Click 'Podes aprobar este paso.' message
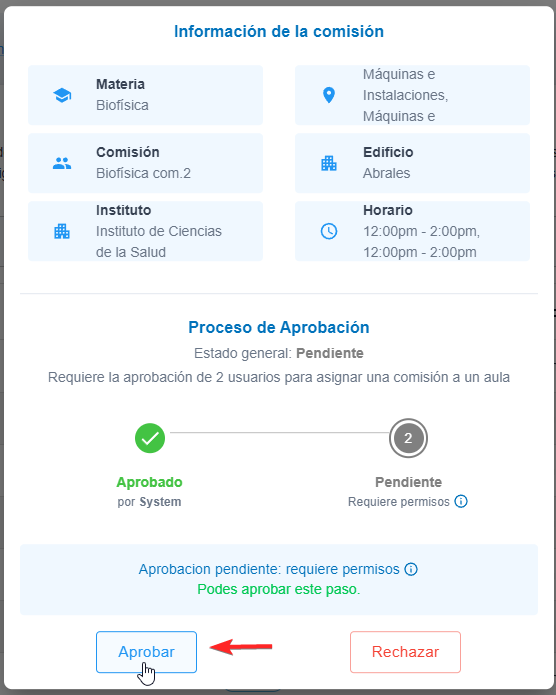The image size is (556, 695). click(279, 589)
